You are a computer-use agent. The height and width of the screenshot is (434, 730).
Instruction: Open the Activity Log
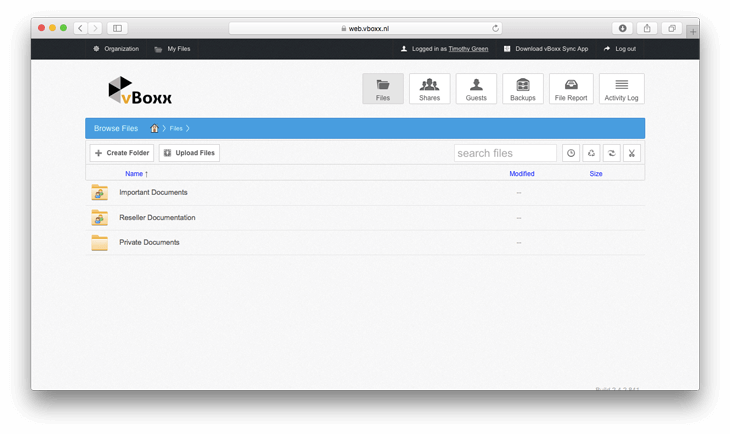[621, 89]
